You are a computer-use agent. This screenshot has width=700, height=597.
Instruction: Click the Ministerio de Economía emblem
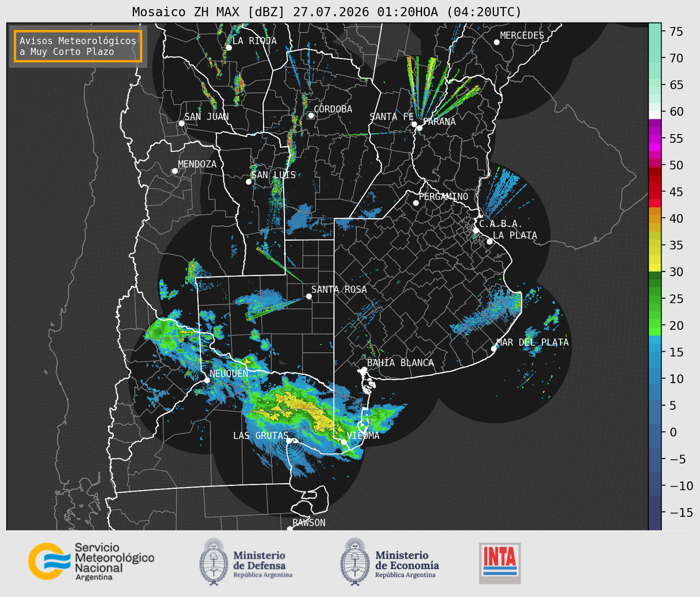coord(355,562)
